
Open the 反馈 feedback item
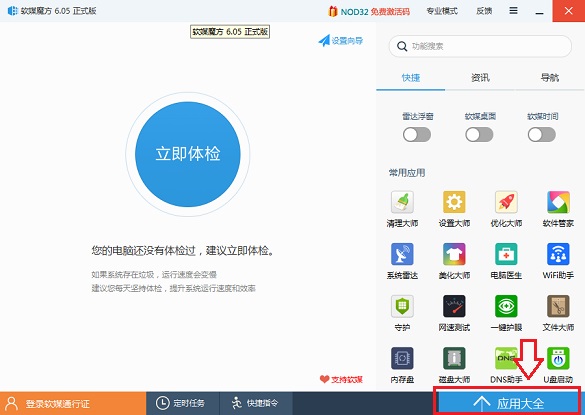pos(484,11)
